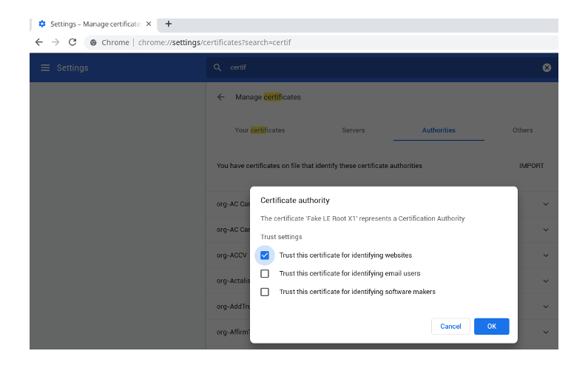Expand the org-ACCV certificate entry

[546, 255]
